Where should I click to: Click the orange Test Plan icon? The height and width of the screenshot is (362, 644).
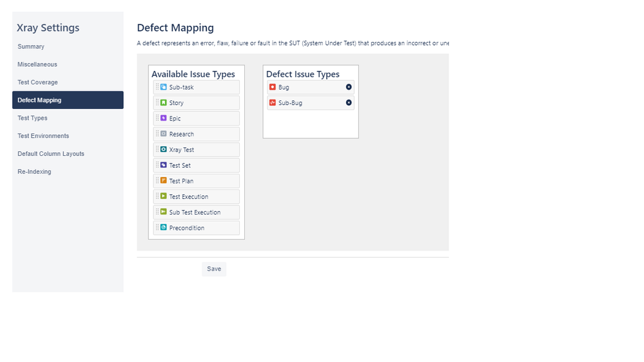coord(164,180)
